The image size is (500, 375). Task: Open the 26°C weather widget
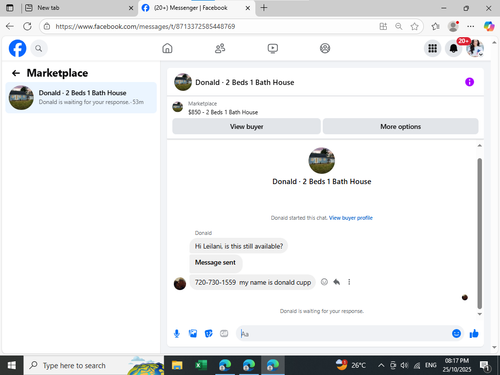click(350, 365)
